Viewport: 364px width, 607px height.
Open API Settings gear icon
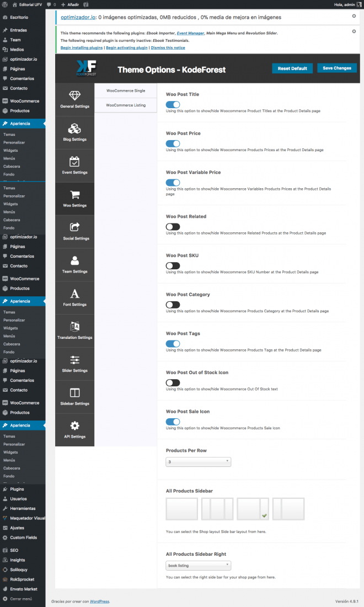(x=74, y=426)
